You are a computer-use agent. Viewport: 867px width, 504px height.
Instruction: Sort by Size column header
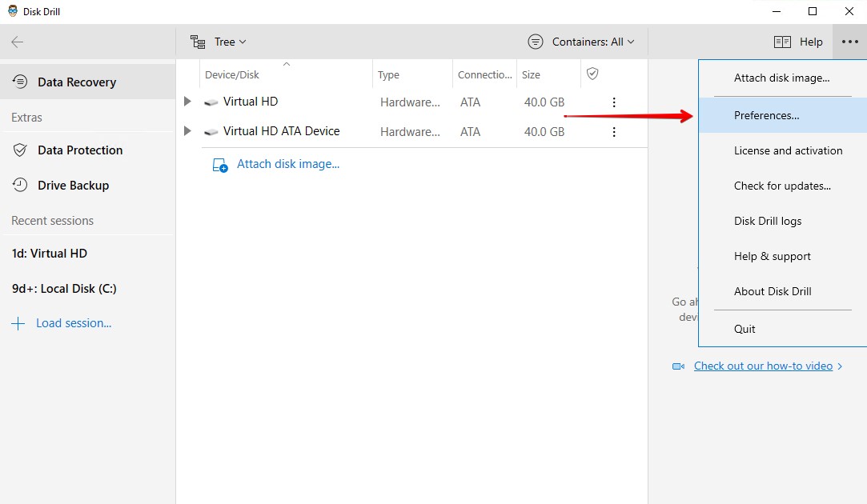(531, 74)
